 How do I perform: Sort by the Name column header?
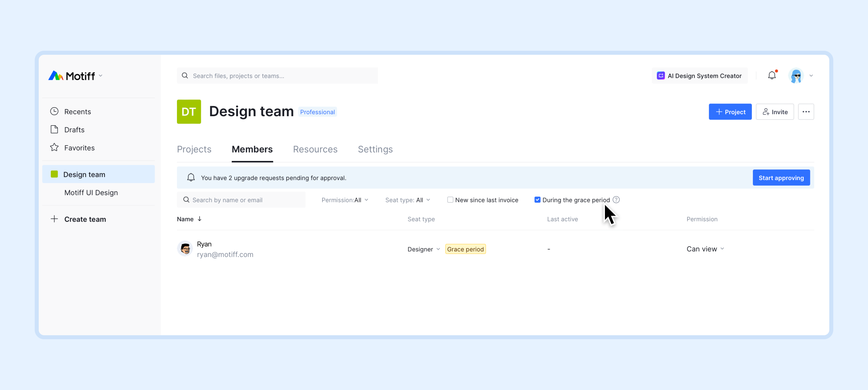(x=185, y=219)
